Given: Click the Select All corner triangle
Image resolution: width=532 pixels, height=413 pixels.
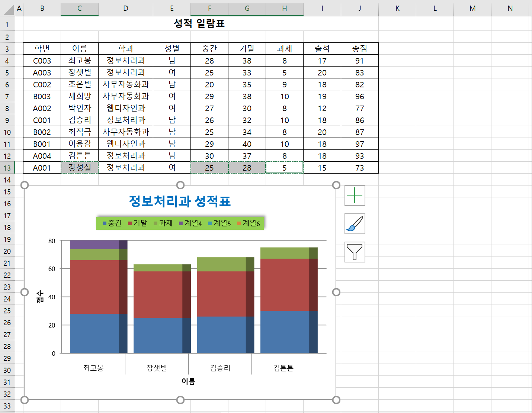Looking at the screenshot, I should coord(7,9).
